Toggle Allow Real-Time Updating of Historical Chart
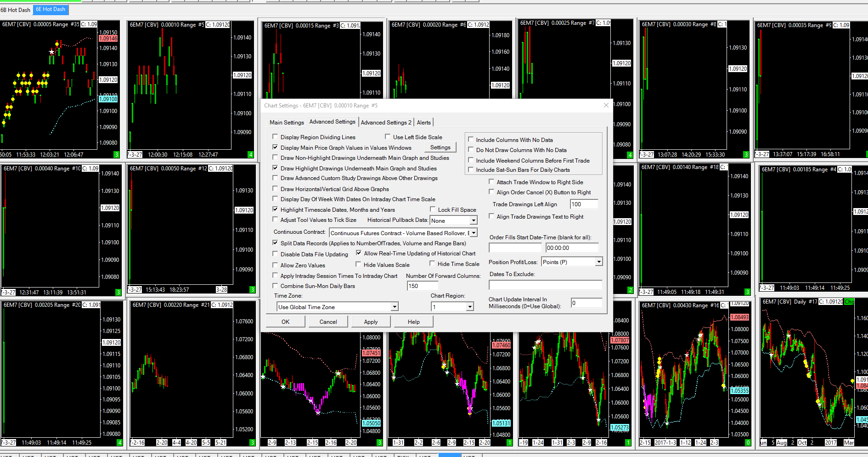The width and height of the screenshot is (868, 457). click(x=359, y=253)
